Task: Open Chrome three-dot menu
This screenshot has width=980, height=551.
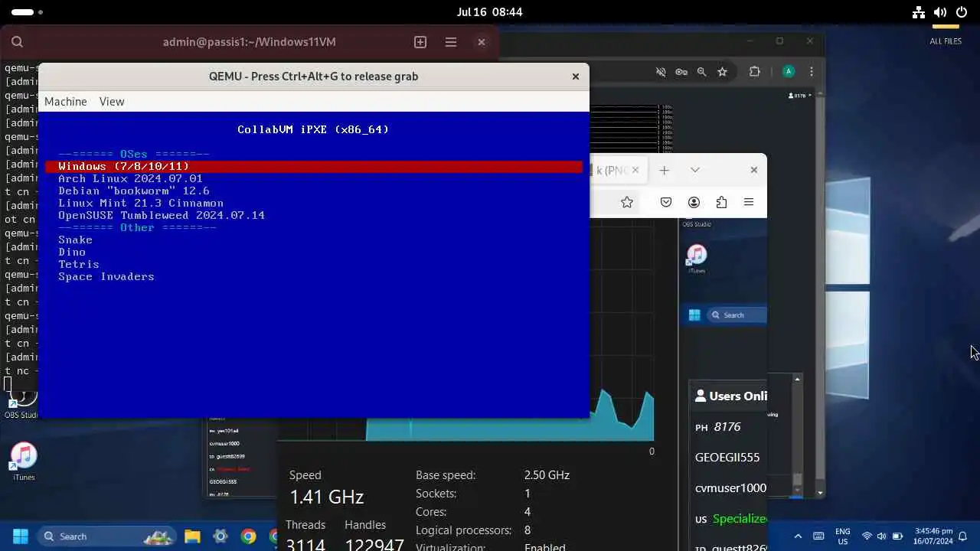Action: 812,72
